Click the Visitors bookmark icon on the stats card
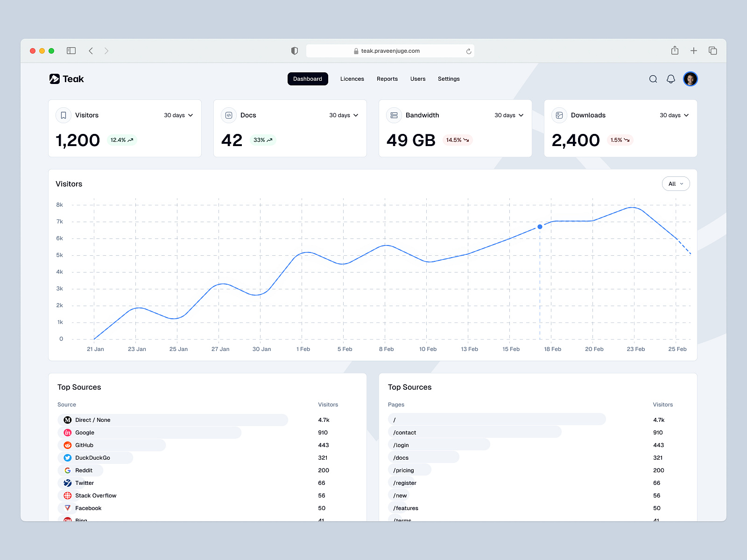747x560 pixels. coord(63,115)
